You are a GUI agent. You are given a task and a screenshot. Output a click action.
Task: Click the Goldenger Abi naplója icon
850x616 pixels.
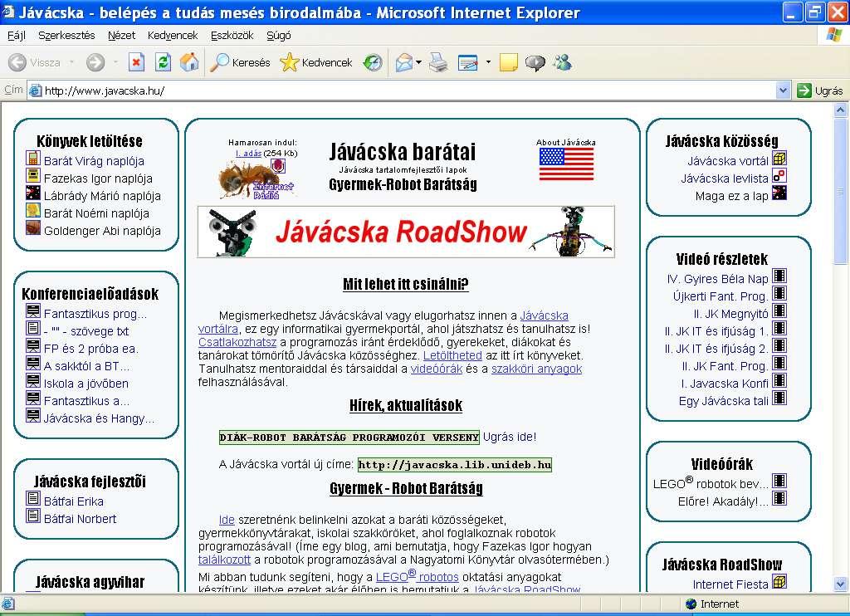point(33,227)
